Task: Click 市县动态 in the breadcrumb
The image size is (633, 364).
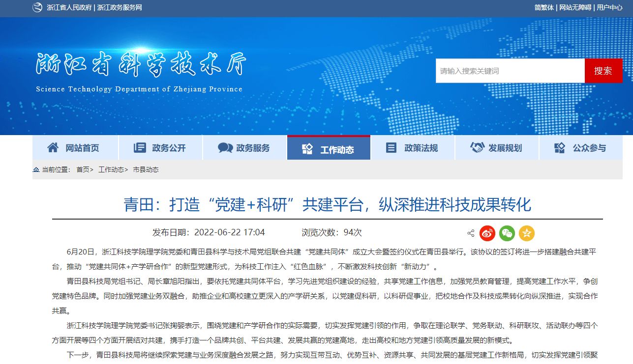Action: point(146,169)
